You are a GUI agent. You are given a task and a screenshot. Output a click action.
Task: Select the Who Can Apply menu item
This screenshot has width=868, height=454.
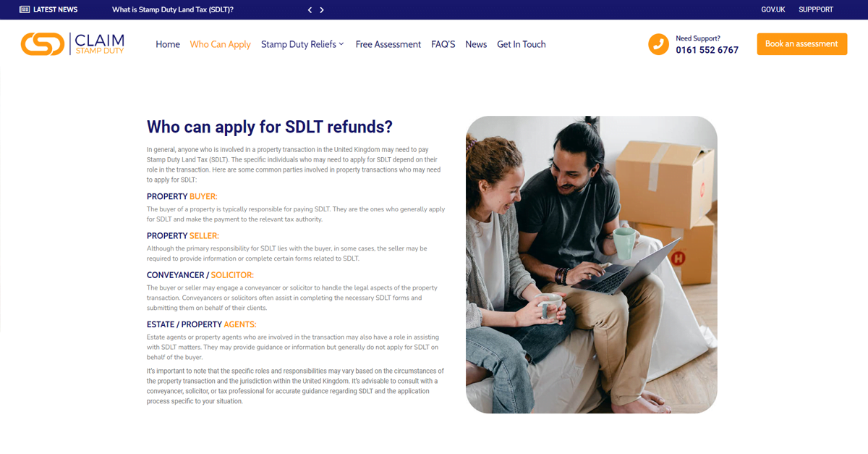[x=220, y=44]
